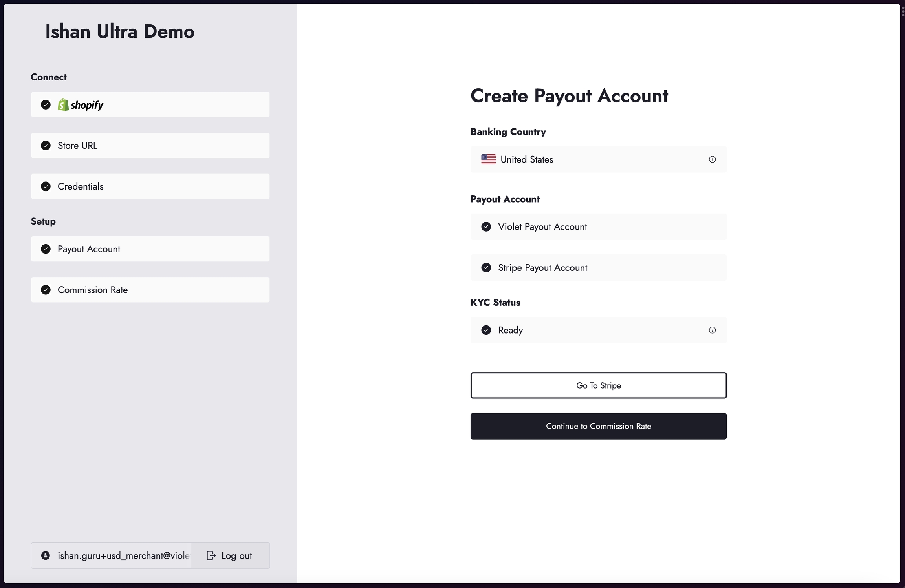
Task: Click Continue to Commission Rate button
Action: click(x=598, y=426)
